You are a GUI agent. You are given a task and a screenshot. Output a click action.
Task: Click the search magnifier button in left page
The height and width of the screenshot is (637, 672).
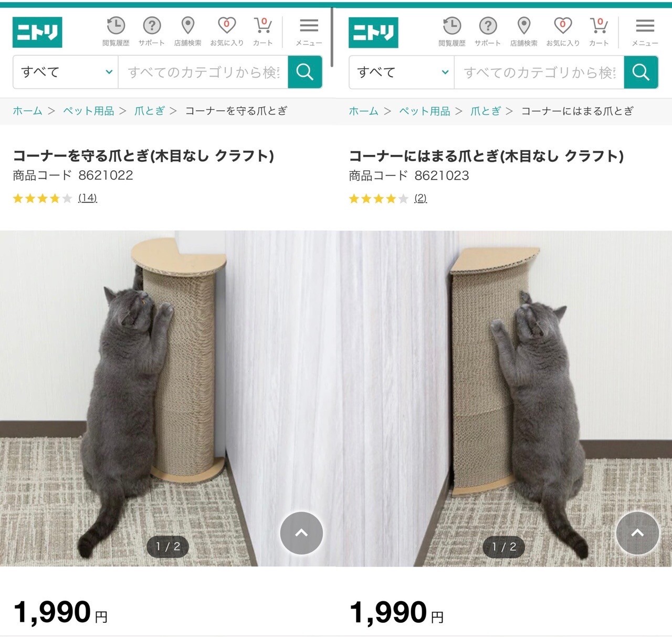pos(305,72)
